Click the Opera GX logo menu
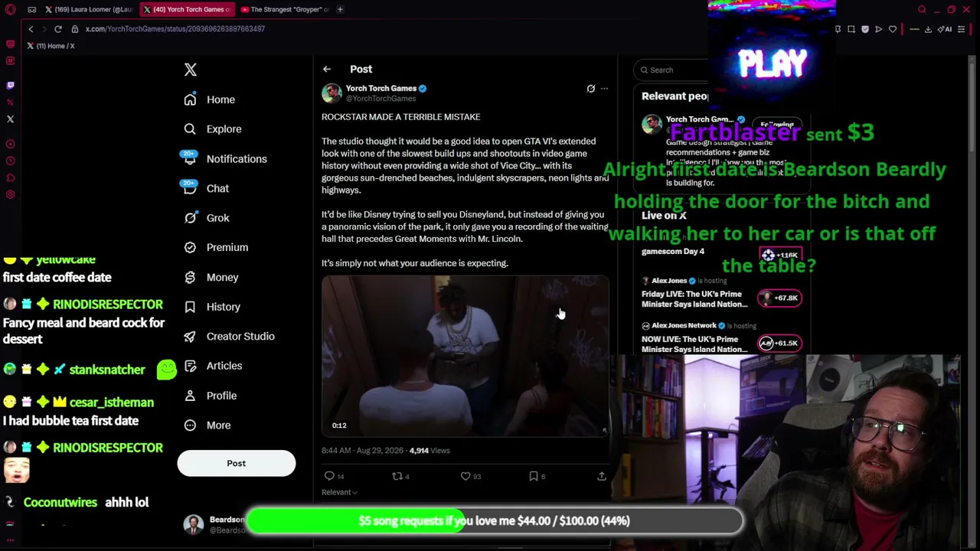 (10, 10)
